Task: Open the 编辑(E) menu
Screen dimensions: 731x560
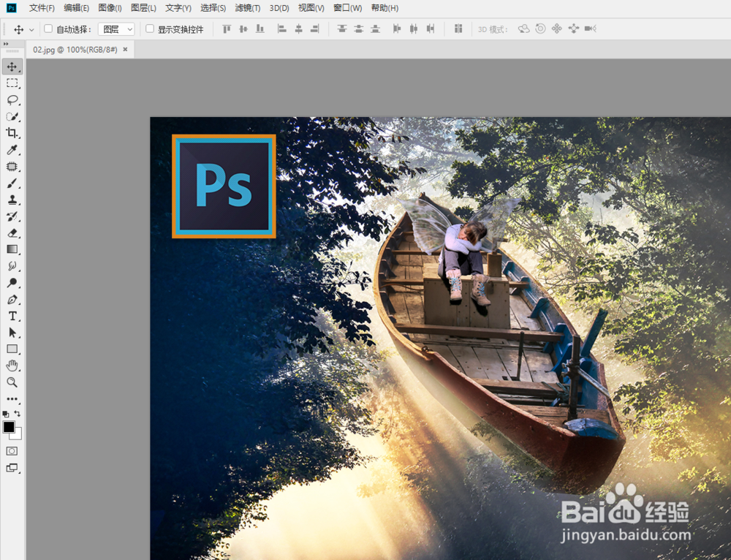Action: pos(77,8)
